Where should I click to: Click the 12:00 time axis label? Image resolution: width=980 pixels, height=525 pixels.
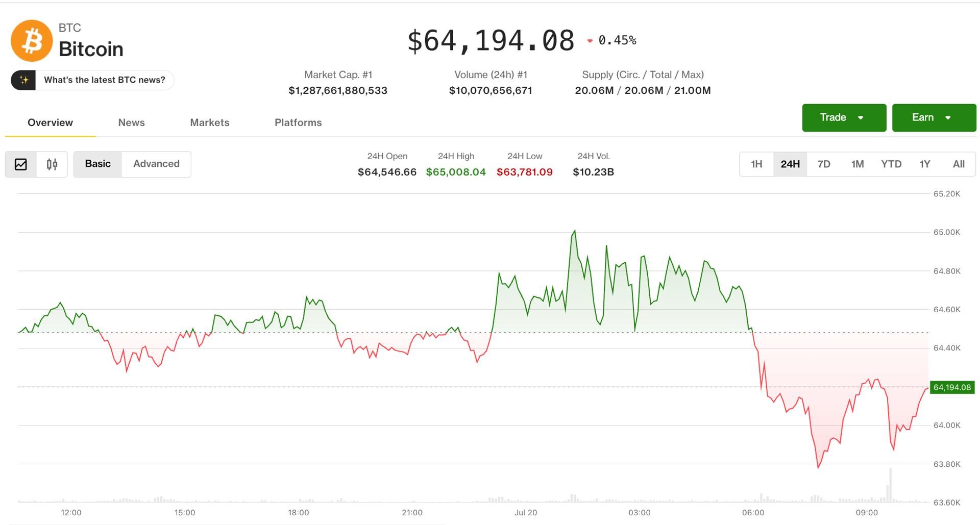[x=71, y=512]
